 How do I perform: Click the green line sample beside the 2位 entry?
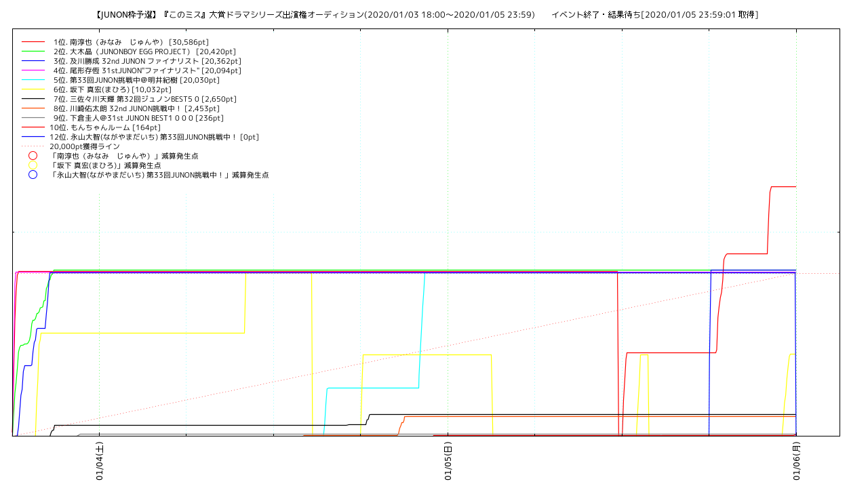tap(33, 52)
